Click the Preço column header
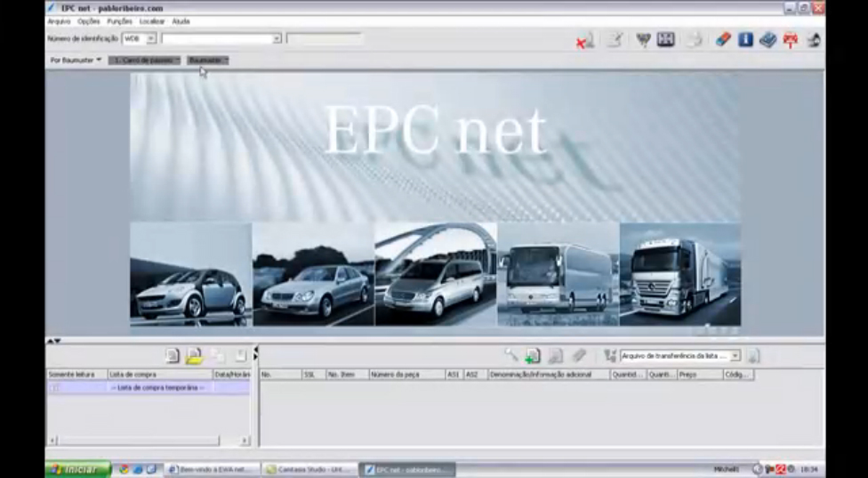868x478 pixels. pyautogui.click(x=700, y=375)
